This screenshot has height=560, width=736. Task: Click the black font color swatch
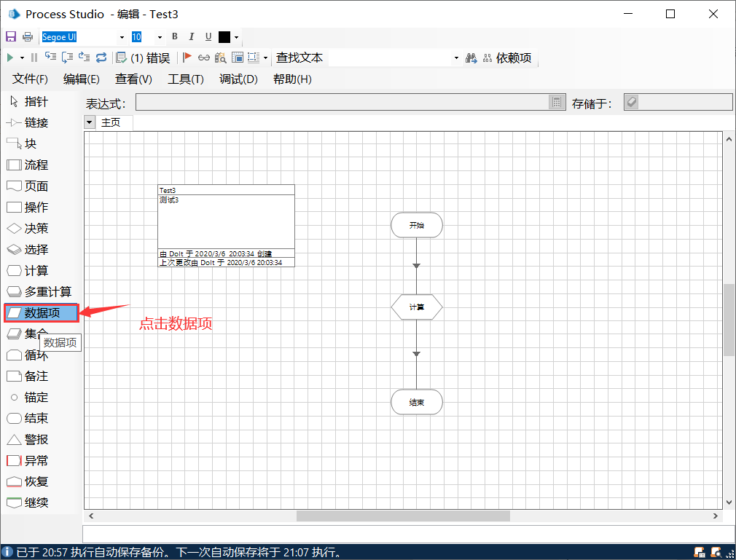point(224,37)
